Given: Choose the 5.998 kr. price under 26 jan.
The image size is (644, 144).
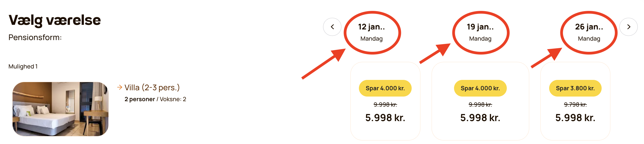Looking at the screenshot, I should 575,118.
